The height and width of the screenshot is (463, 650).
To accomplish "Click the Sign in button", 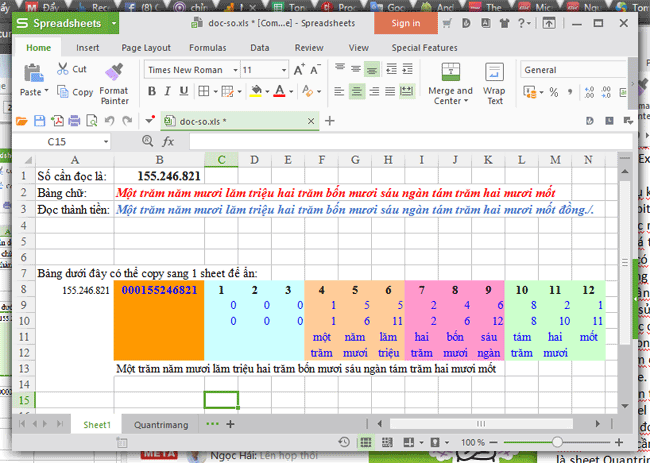I will pos(405,22).
